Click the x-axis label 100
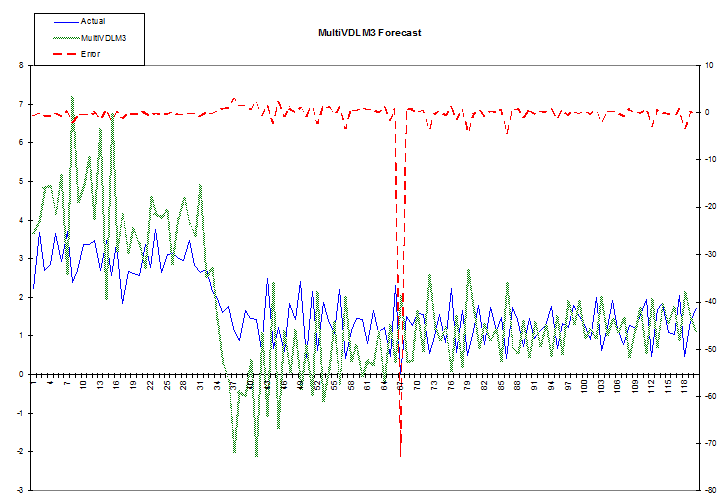 584,385
